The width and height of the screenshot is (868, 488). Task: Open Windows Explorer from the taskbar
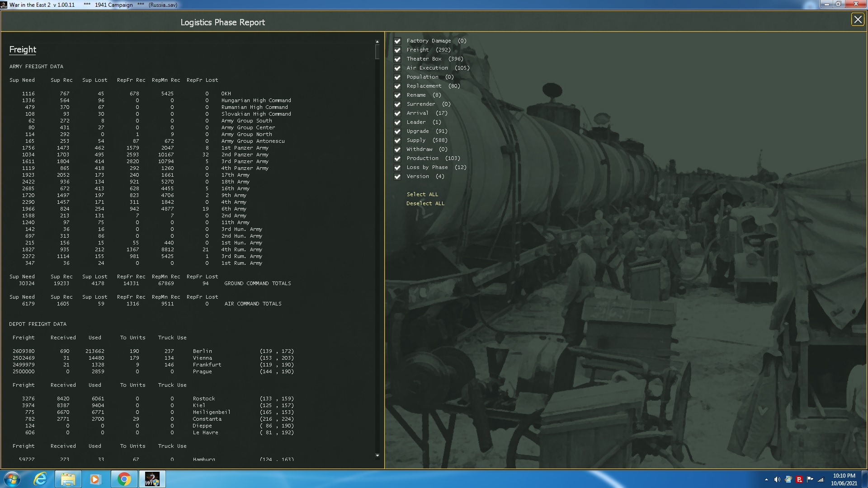coord(68,479)
